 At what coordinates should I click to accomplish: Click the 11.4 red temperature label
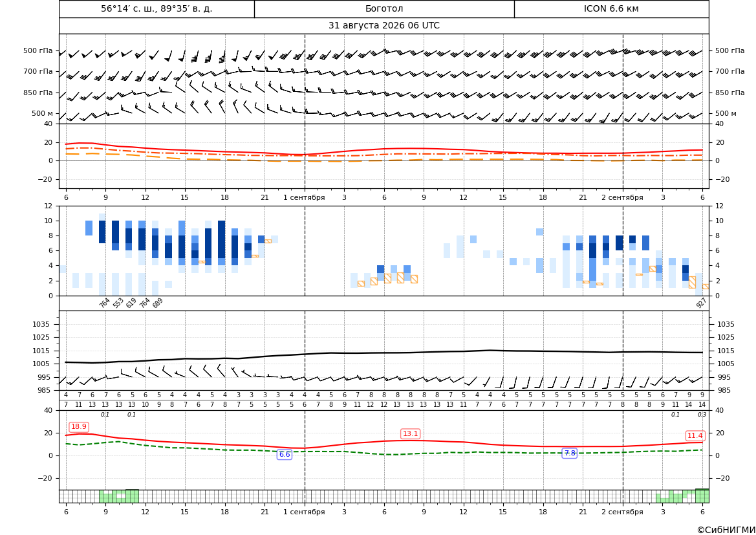(695, 435)
